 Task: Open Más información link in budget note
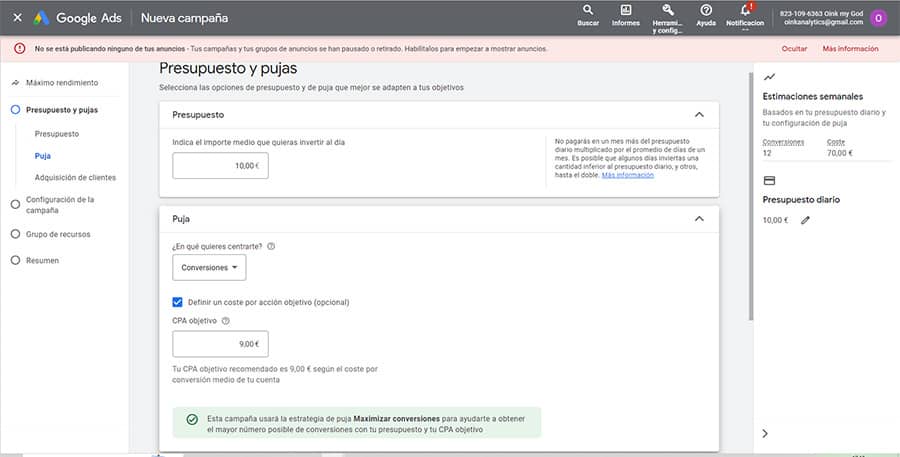coord(627,175)
